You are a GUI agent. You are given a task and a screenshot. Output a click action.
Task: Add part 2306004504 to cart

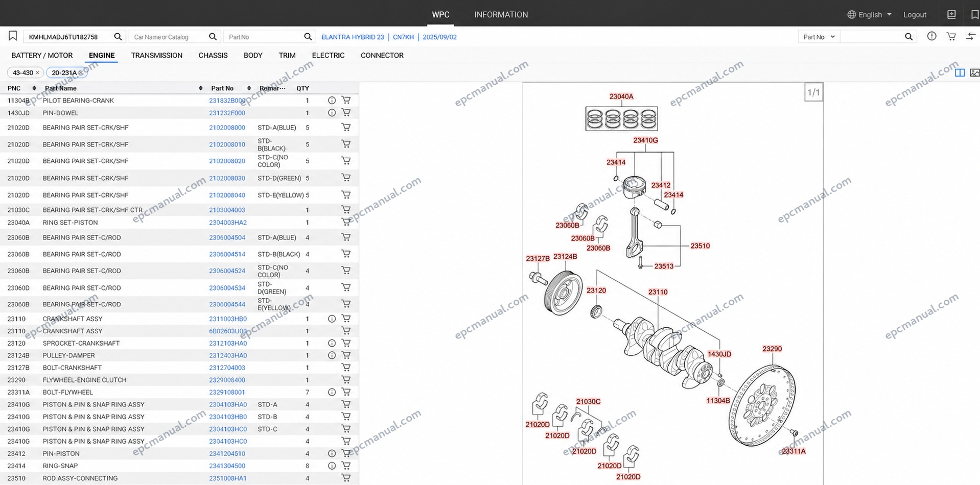(346, 237)
